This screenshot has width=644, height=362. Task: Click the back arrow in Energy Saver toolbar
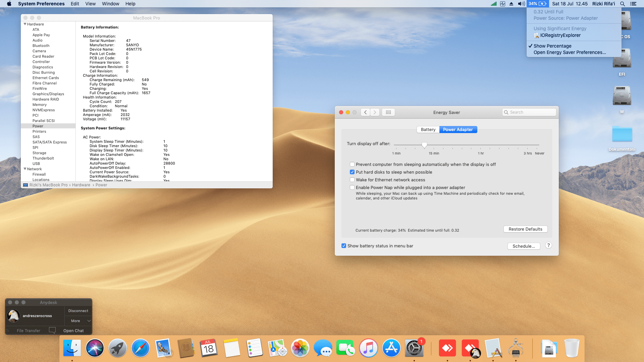coord(365,112)
